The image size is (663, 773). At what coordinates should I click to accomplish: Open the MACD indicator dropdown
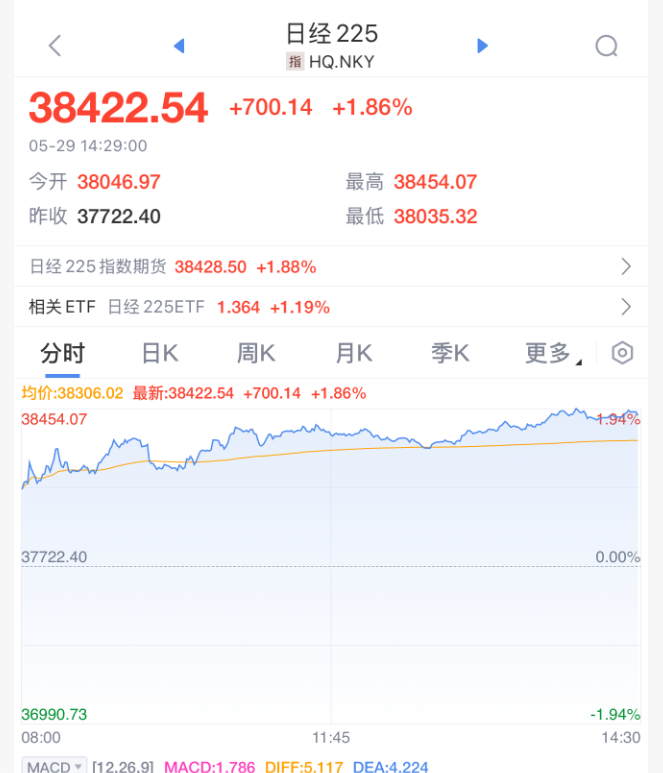(53, 767)
